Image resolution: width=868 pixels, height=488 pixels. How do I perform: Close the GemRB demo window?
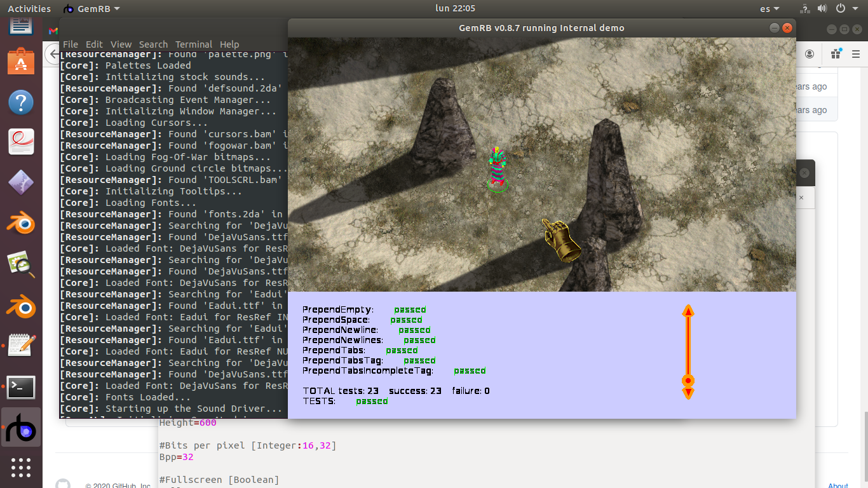click(x=787, y=28)
